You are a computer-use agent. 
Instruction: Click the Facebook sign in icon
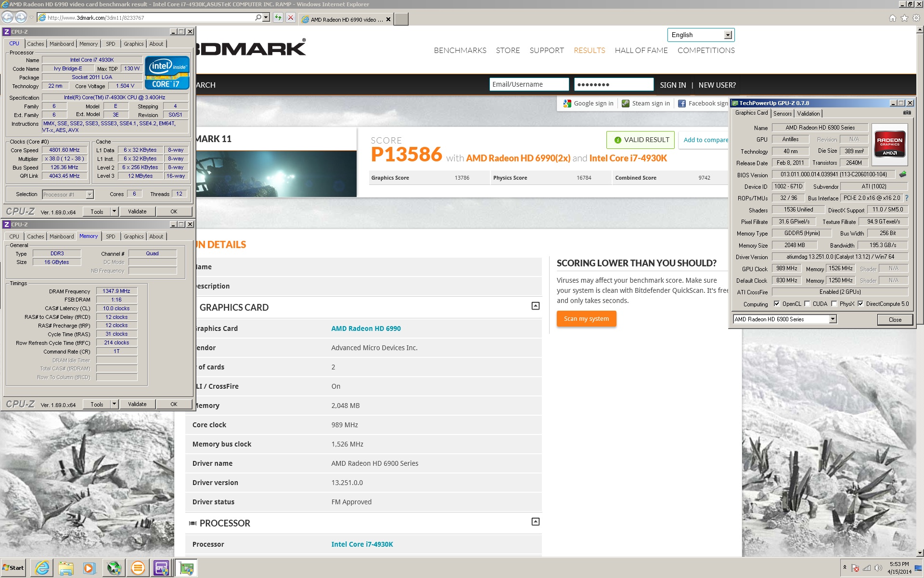tap(681, 104)
